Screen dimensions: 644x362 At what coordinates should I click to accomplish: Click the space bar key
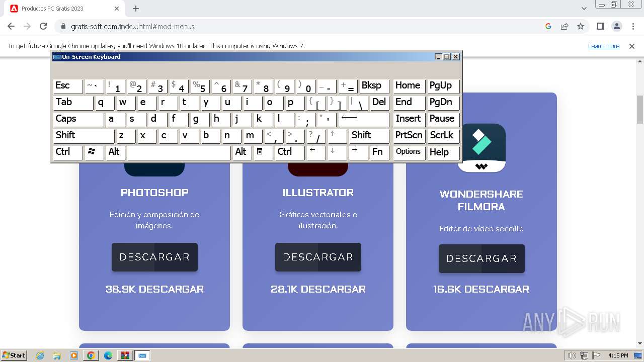click(179, 152)
